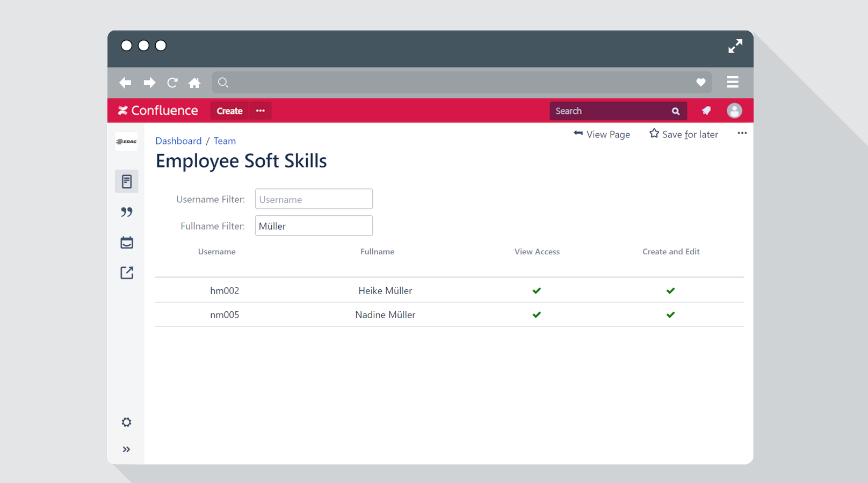
Task: Select username nm005
Action: 225,315
